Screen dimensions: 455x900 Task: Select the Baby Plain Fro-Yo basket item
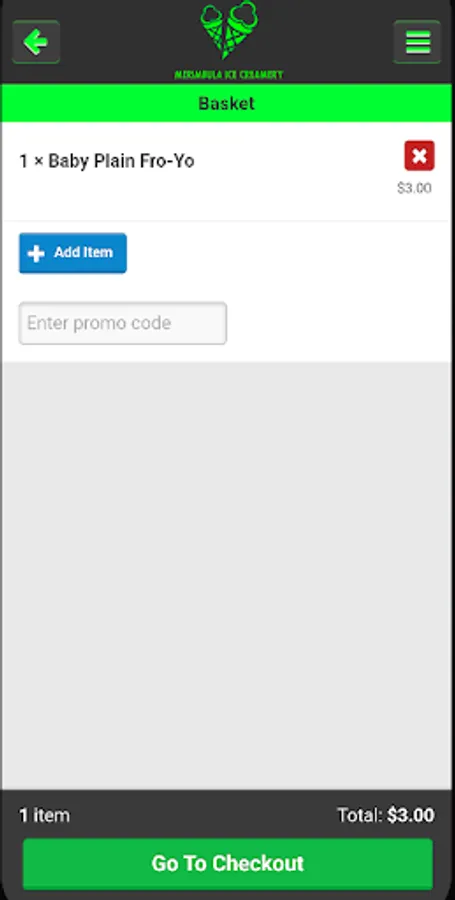click(227, 171)
